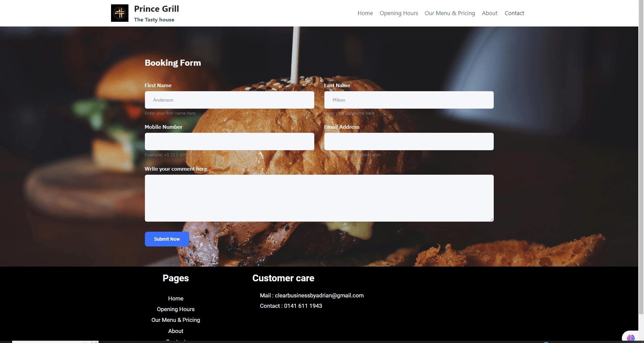
Task: Select About in the top navigation
Action: 490,13
